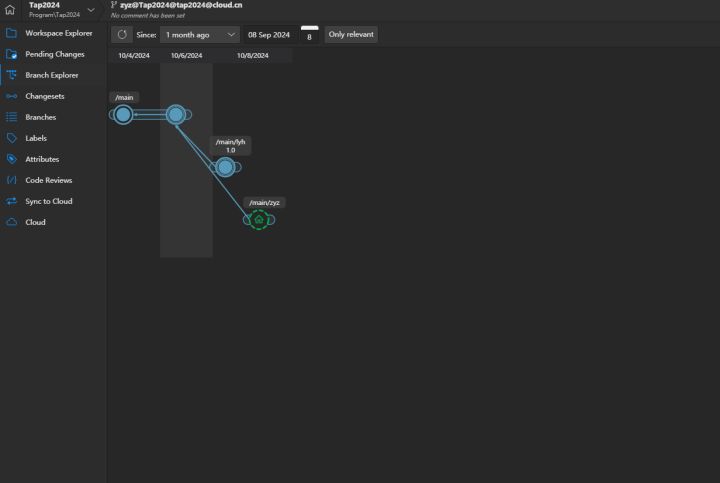
Task: Open Pending Changes view
Action: coord(53,54)
